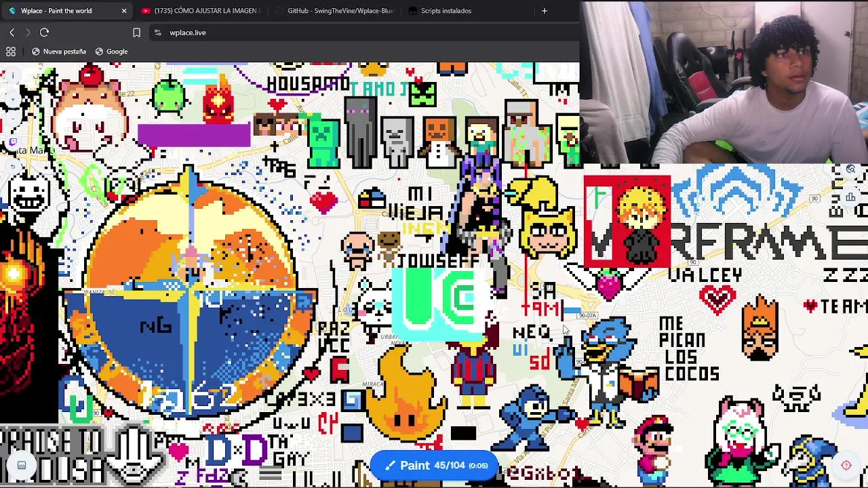
Task: Switch to the GitHub SwingTheVine/Wplace-Blue tab
Action: tap(334, 11)
